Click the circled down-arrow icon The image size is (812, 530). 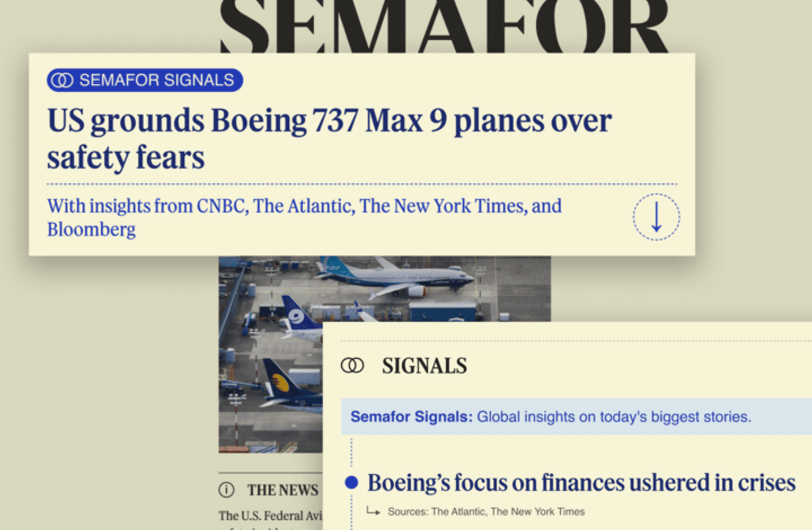click(x=656, y=217)
